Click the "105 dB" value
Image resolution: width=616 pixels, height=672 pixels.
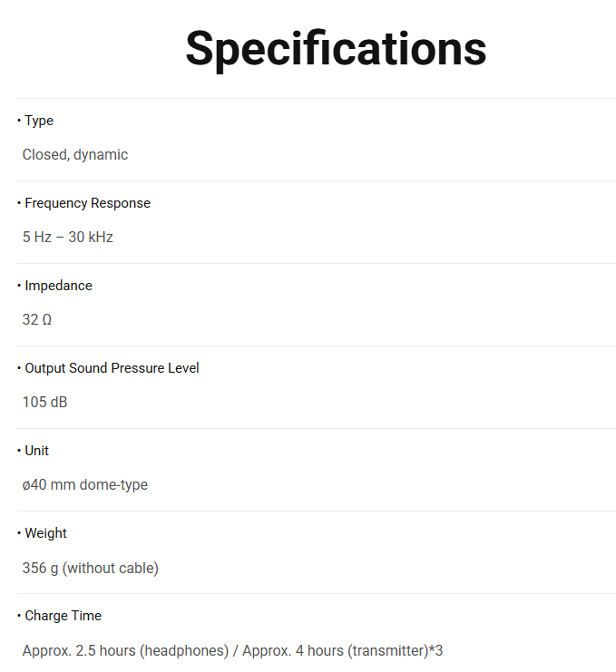coord(45,403)
